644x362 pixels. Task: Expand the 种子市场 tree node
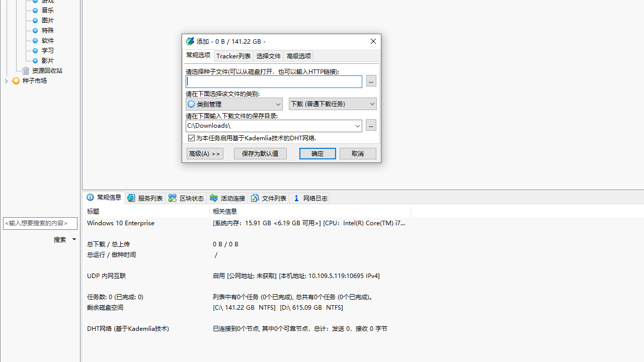7,81
